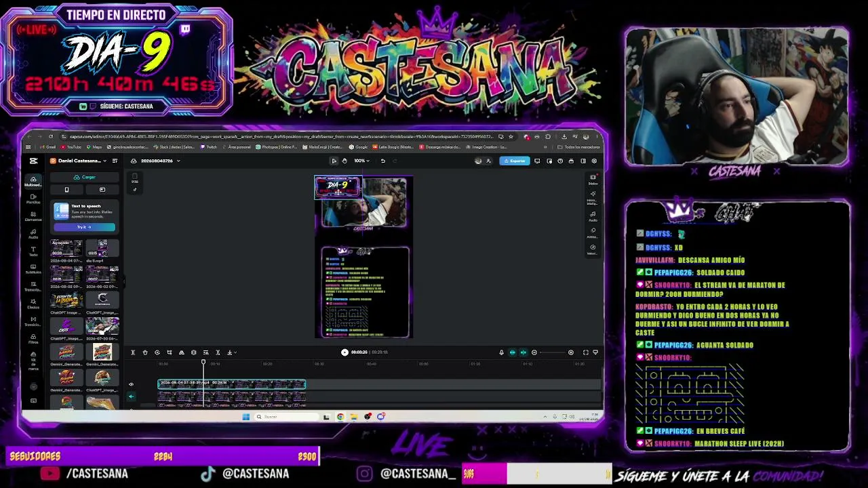Viewport: 868px width, 488px height.
Task: Click the microphone voiceover icon
Action: pyautogui.click(x=501, y=352)
